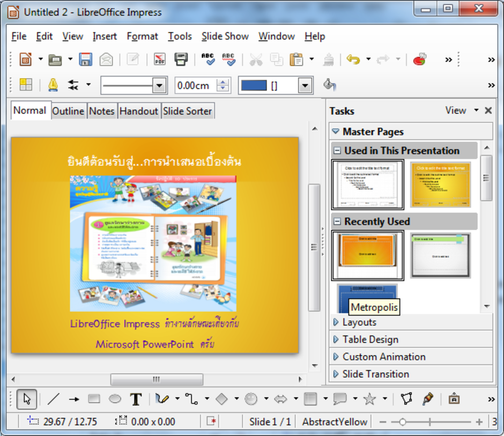Open the File menu
The height and width of the screenshot is (436, 504).
click(x=19, y=36)
